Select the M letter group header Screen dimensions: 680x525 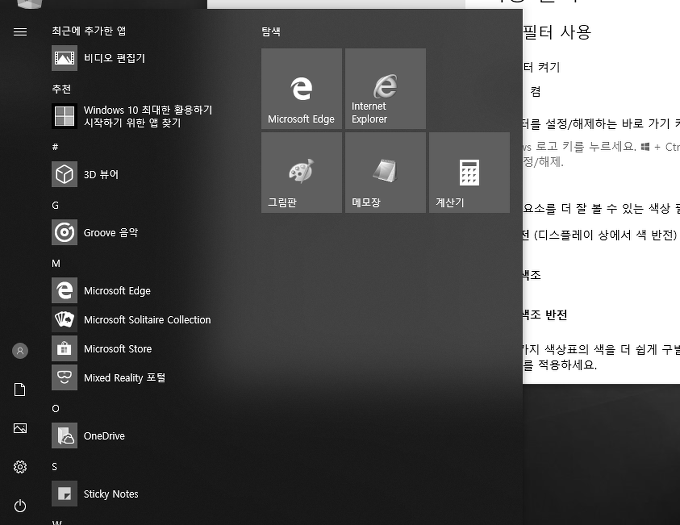56,263
